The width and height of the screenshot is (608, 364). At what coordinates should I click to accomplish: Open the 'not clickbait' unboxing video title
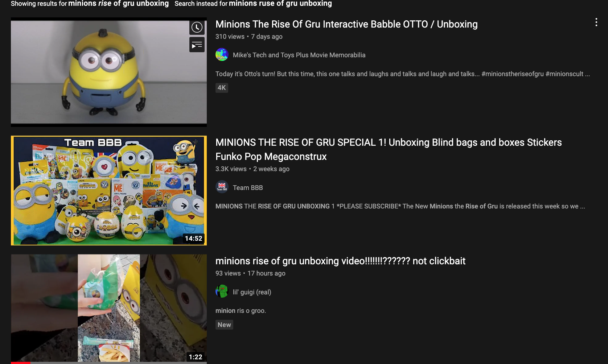[340, 261]
